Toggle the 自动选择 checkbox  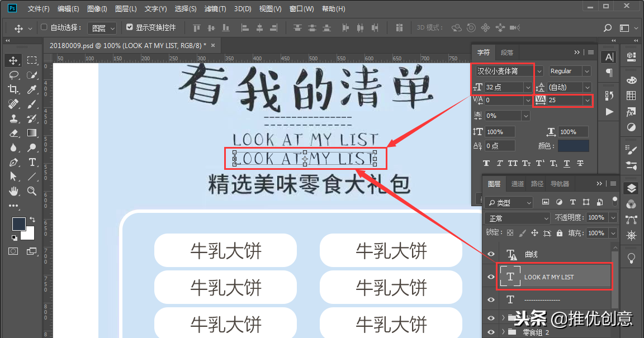pos(44,27)
